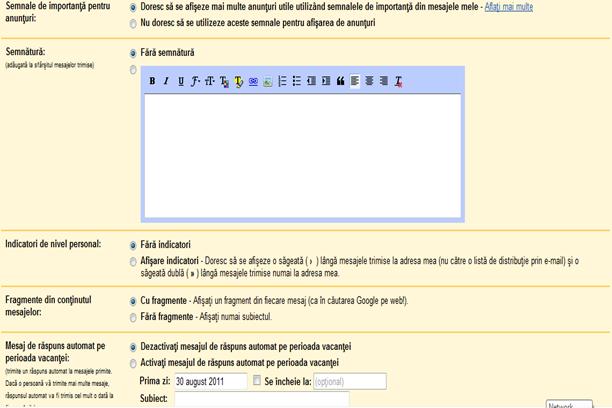The image size is (612, 408).
Task: Align signature text right
Action: coord(384,81)
